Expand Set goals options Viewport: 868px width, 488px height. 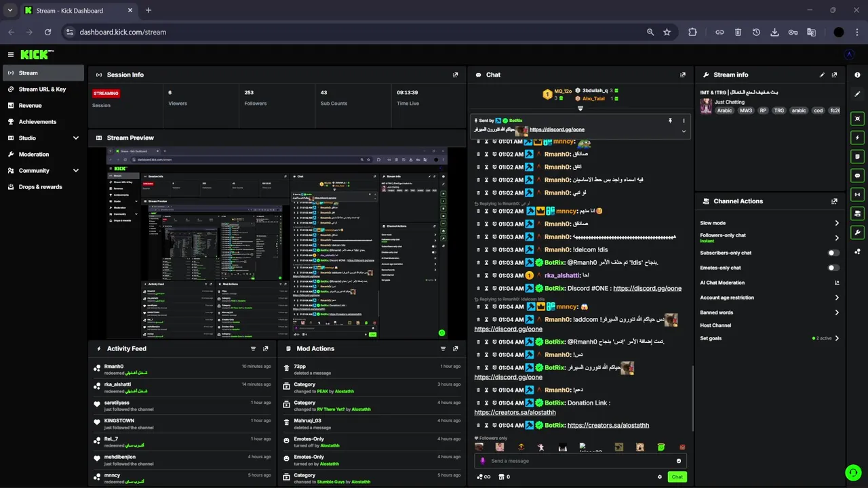(x=837, y=338)
